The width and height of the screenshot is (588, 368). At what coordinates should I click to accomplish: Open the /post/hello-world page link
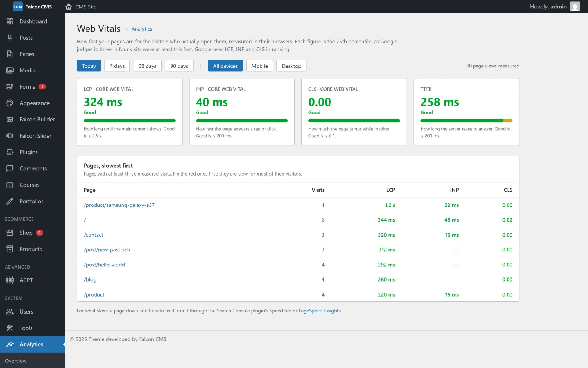coord(104,265)
